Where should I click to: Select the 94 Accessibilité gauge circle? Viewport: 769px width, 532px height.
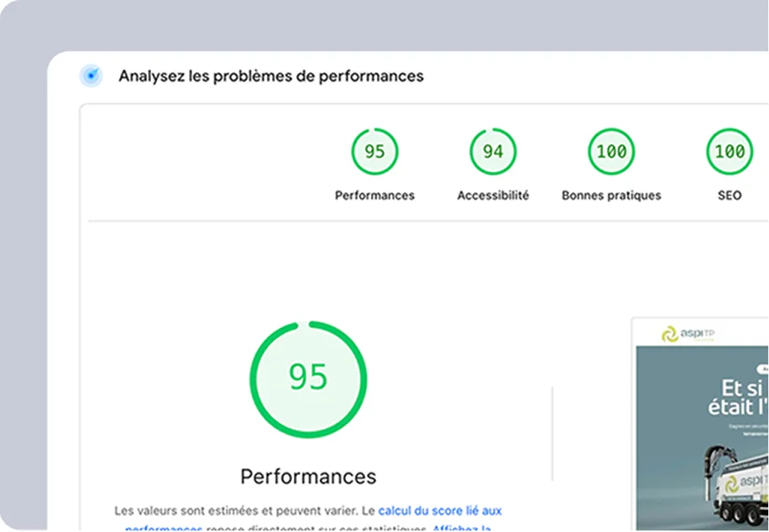pos(493,152)
